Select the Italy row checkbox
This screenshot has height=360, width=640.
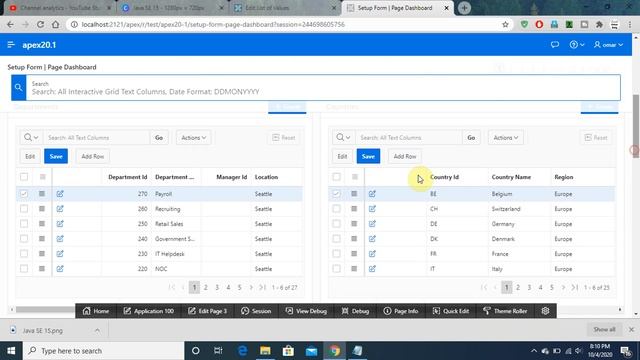coord(336,269)
